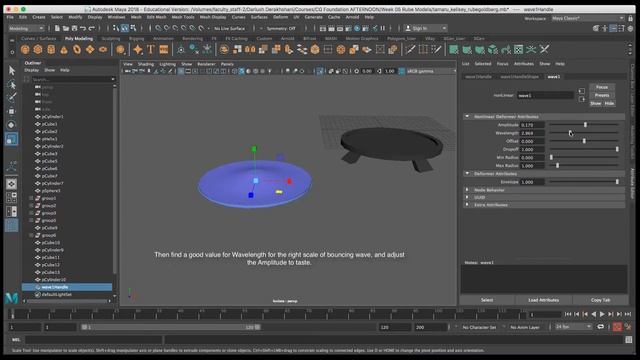Toggle Auto Keyframe button
640x360 pixels.
point(617,327)
